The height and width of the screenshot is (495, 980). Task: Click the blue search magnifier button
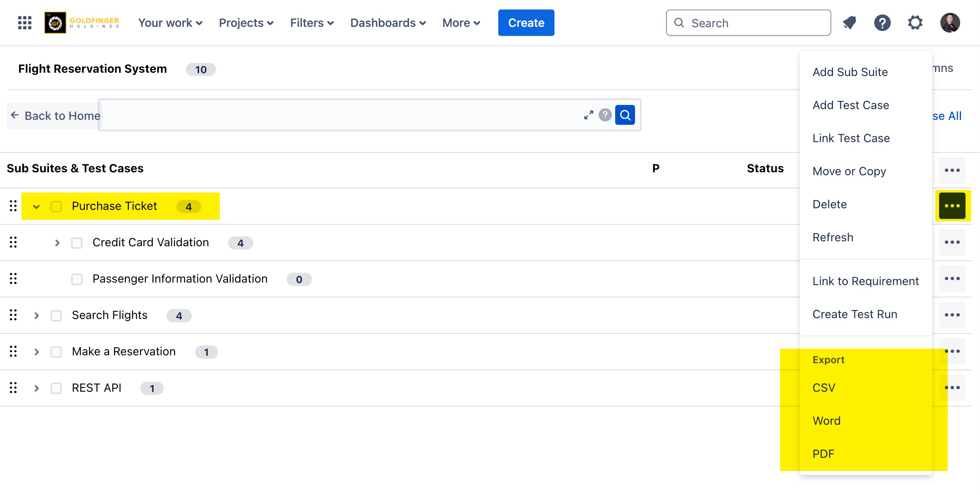click(x=625, y=115)
